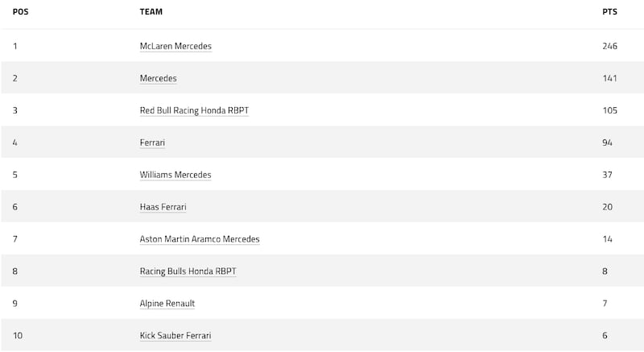Screen dimensions: 644x352
Task: Open Red Bull Racing Honda RBPT link
Action: [x=194, y=110]
